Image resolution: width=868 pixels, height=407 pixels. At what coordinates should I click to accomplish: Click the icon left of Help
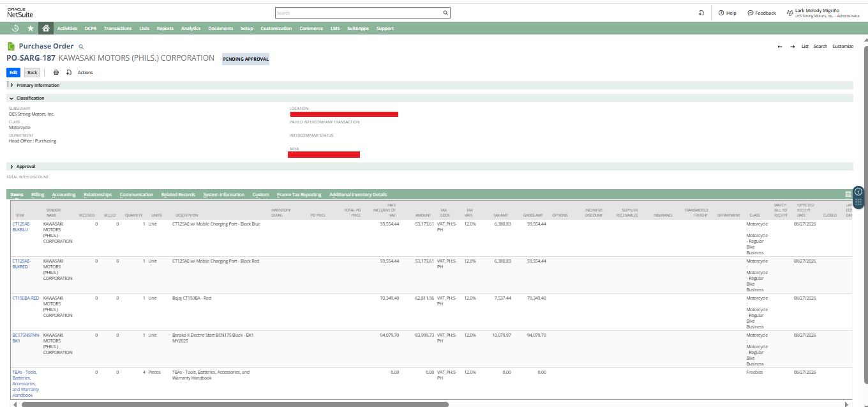click(x=701, y=13)
